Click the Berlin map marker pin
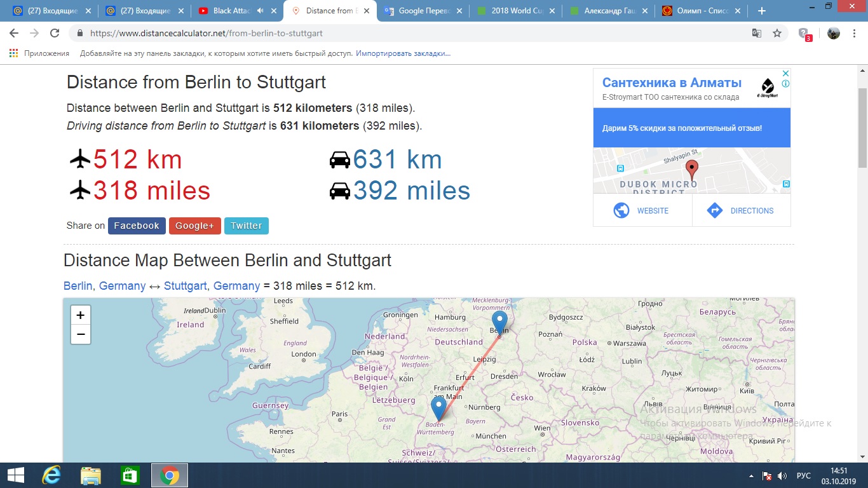868x488 pixels. click(x=499, y=323)
